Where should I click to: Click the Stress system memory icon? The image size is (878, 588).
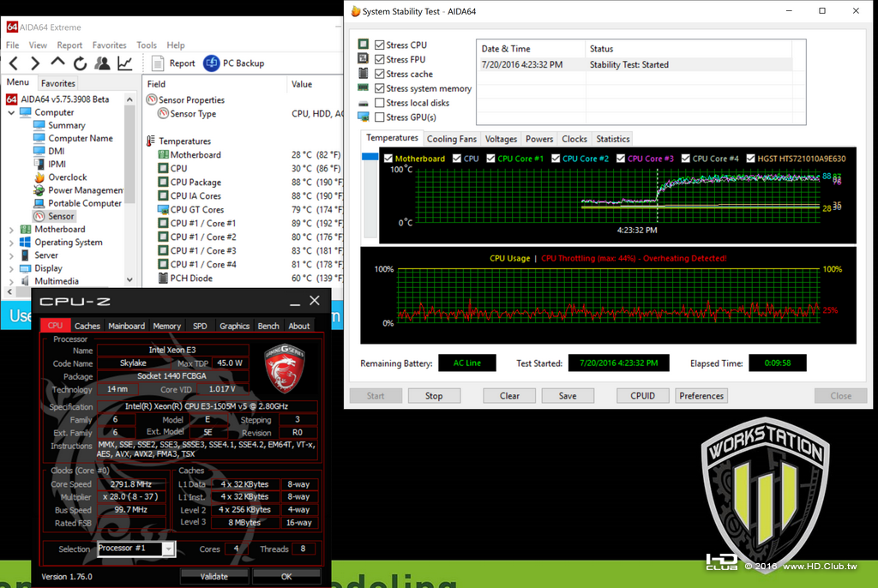tap(363, 88)
